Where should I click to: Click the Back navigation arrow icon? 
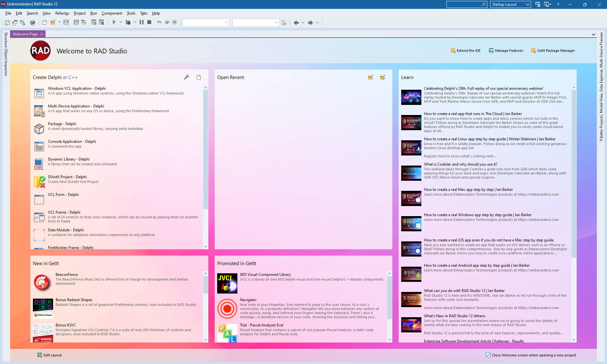point(296,23)
